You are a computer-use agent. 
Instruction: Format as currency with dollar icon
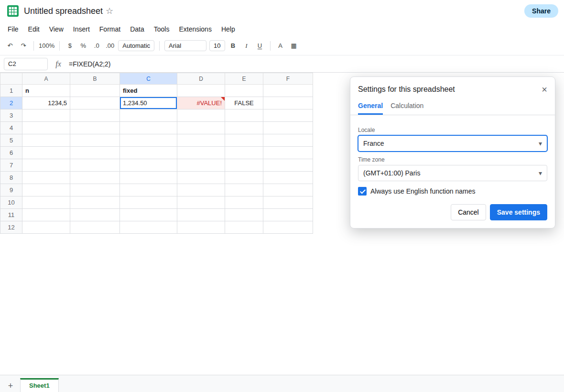coord(70,46)
